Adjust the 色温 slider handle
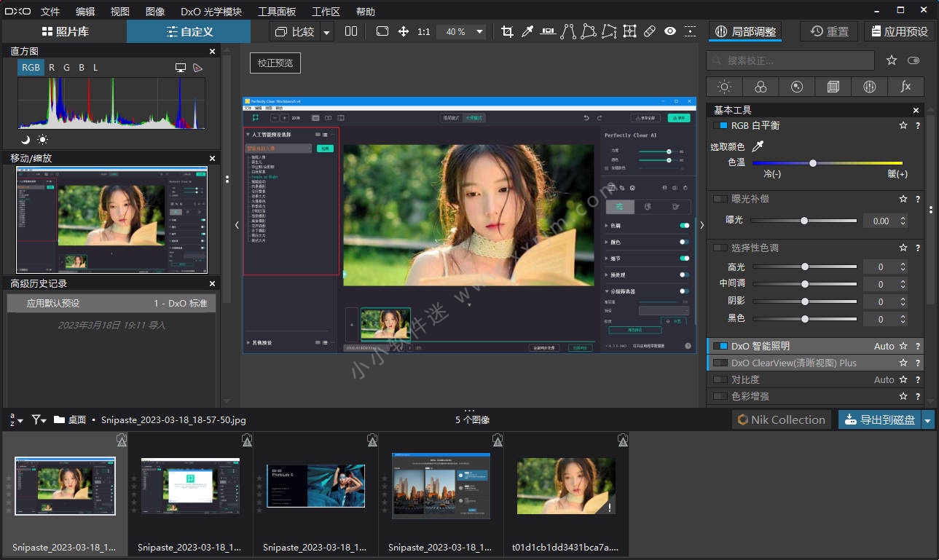Screen dimensions: 939x560 tap(813, 163)
